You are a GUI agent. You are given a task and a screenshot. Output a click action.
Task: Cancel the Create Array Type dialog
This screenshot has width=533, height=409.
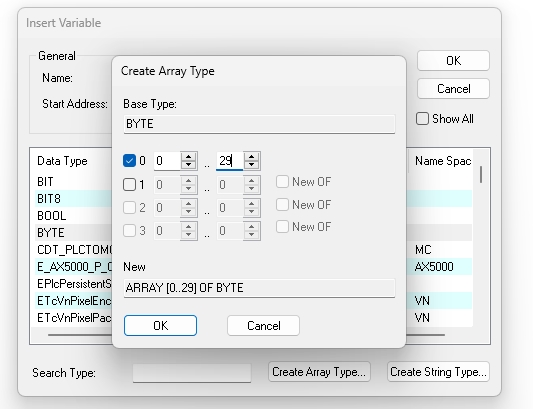[x=263, y=326]
